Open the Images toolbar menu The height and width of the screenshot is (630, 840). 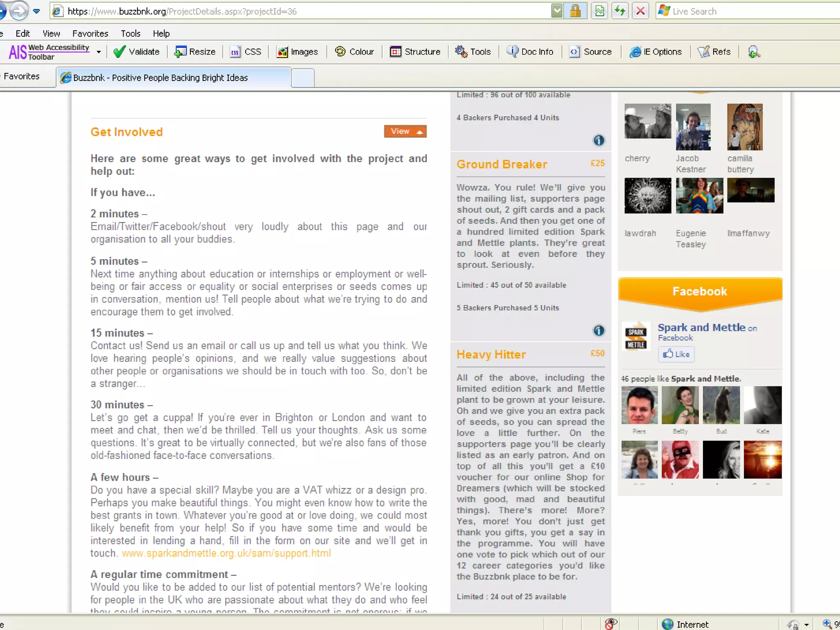297,52
